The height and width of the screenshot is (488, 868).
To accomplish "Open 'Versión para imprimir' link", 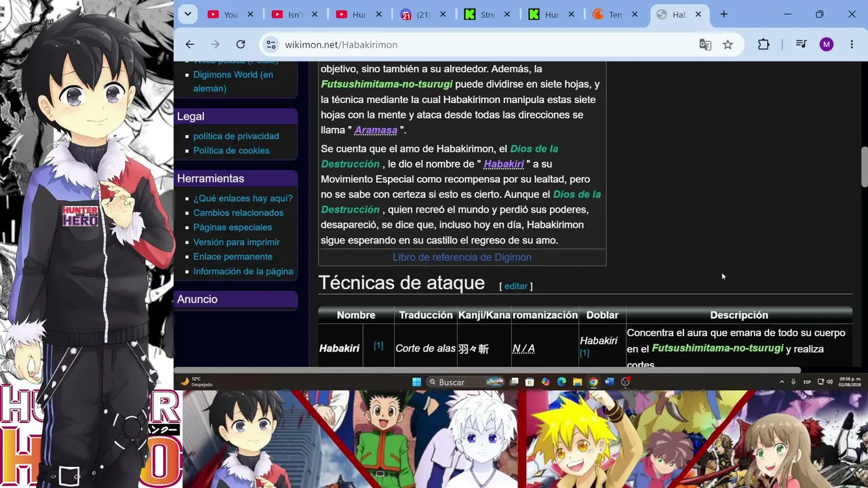I will pyautogui.click(x=236, y=242).
